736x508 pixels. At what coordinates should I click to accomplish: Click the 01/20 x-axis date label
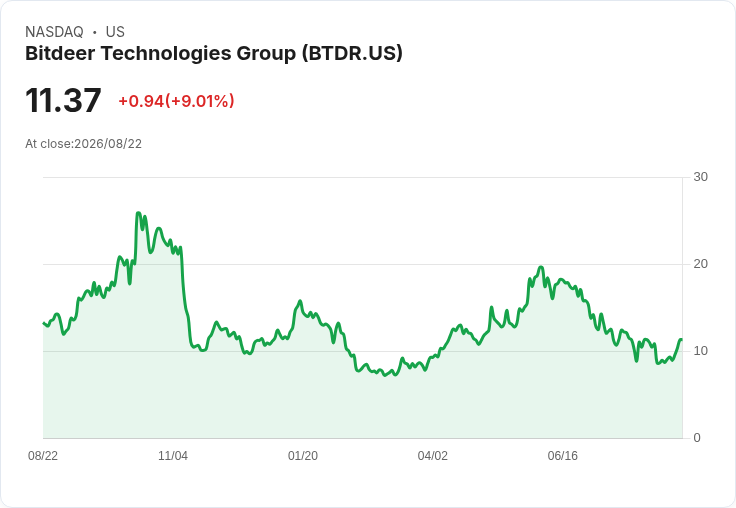pos(303,455)
